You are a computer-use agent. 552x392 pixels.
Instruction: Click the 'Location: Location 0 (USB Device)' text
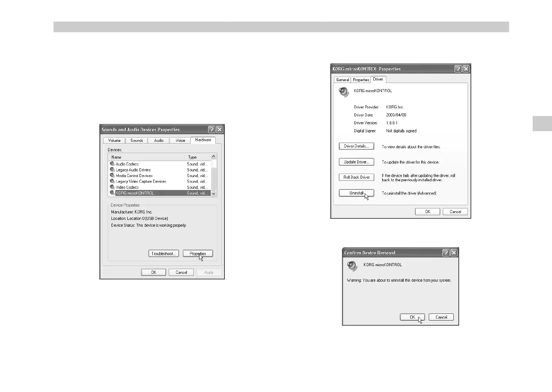pyautogui.click(x=140, y=218)
